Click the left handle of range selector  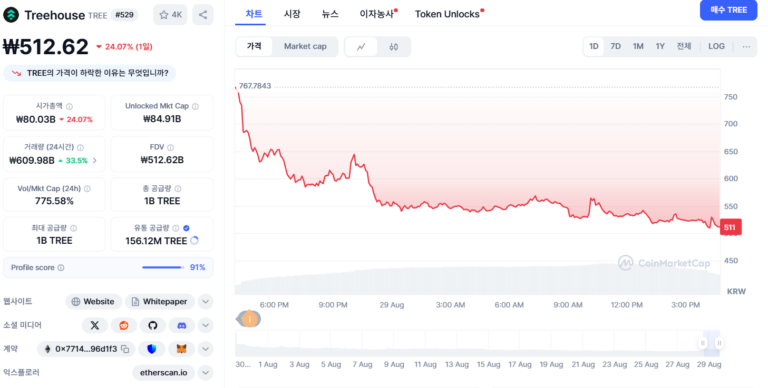click(x=703, y=343)
